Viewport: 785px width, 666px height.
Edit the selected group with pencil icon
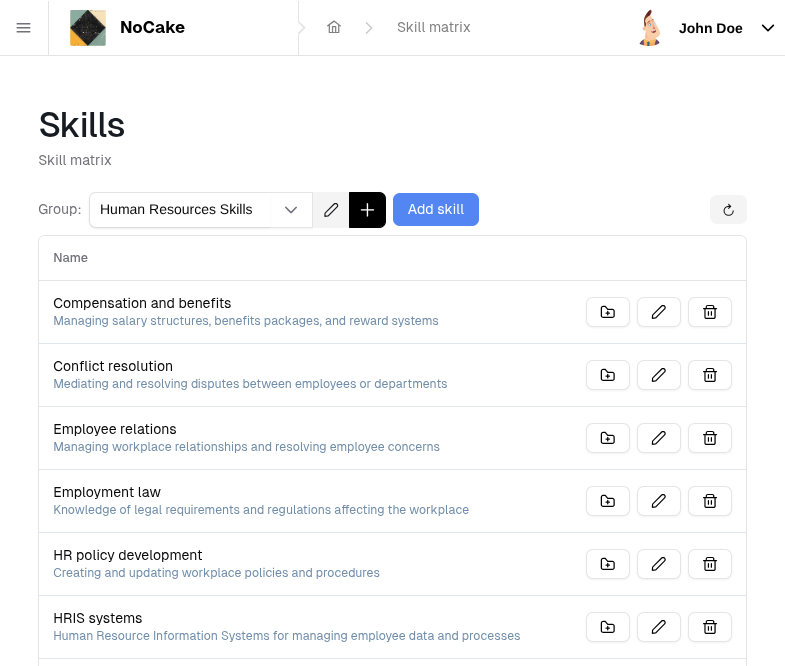click(x=331, y=209)
